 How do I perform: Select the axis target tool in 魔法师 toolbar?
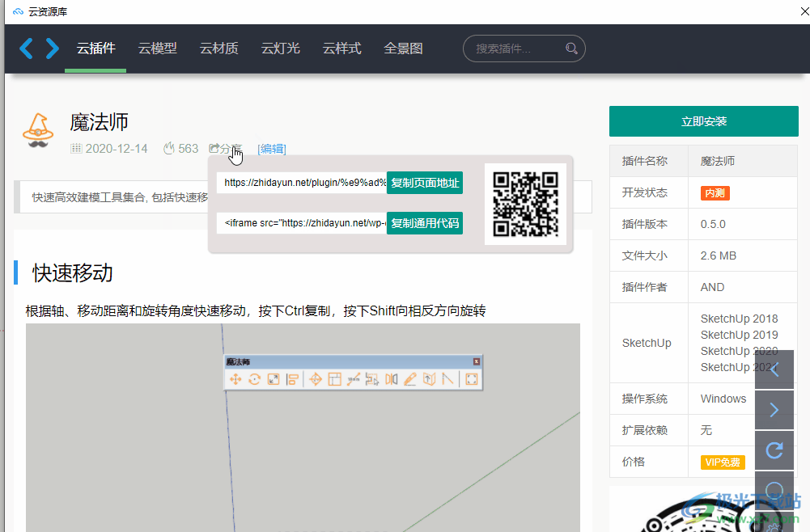(x=315, y=380)
